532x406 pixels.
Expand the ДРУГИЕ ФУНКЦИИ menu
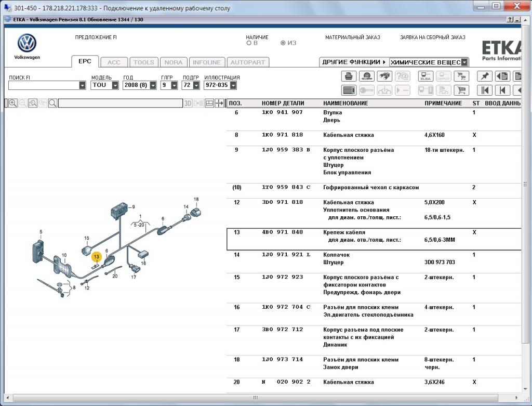[x=354, y=62]
